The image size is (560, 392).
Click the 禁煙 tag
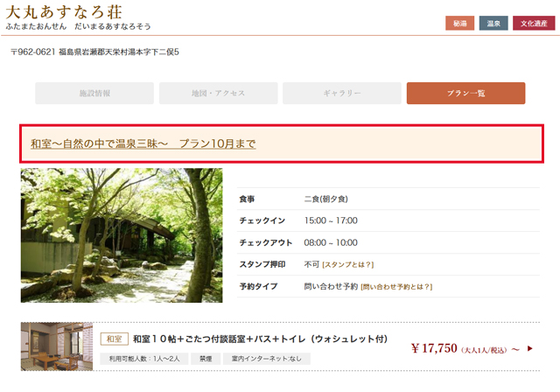point(205,359)
